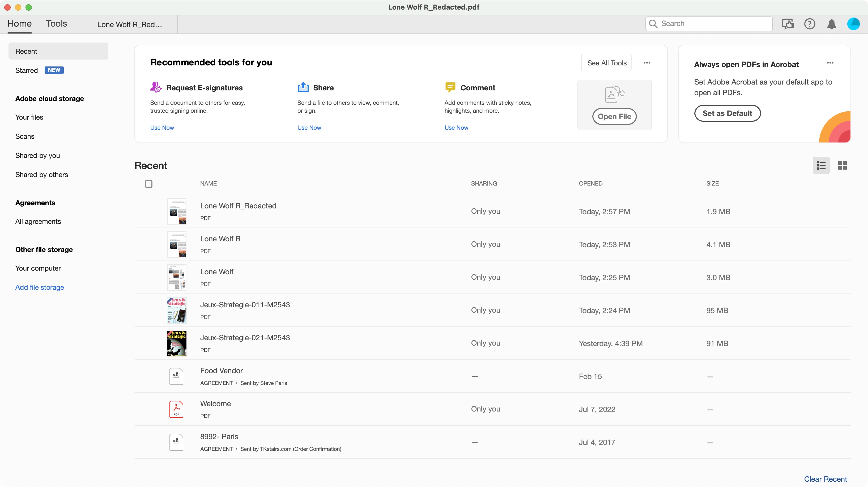868x487 pixels.
Task: Select Recent in the sidebar
Action: pos(58,51)
